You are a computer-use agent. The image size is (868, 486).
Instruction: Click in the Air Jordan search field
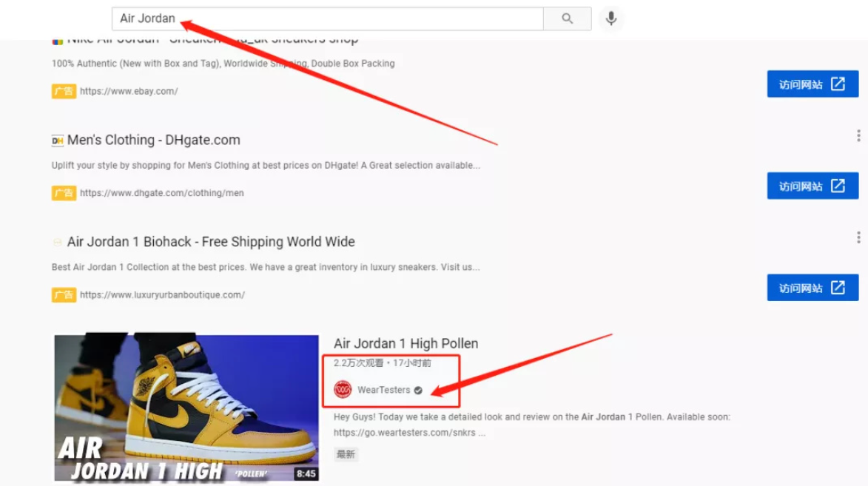pyautogui.click(x=326, y=18)
